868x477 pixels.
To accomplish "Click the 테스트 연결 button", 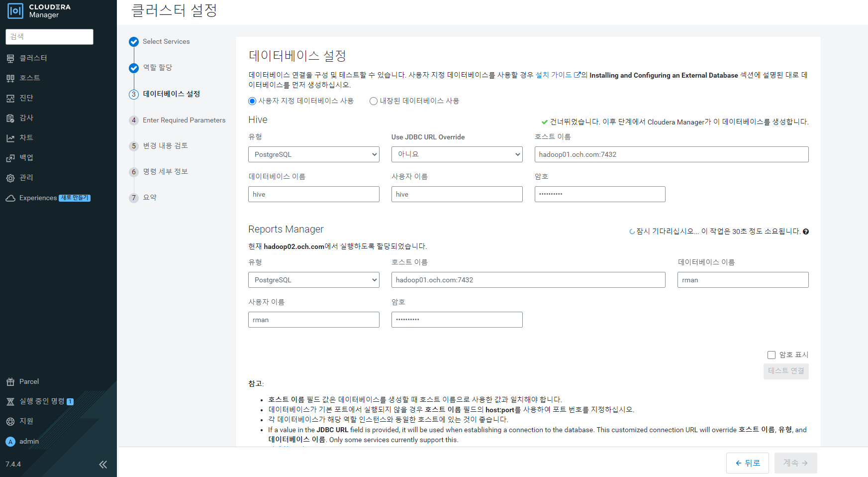I will pos(786,371).
